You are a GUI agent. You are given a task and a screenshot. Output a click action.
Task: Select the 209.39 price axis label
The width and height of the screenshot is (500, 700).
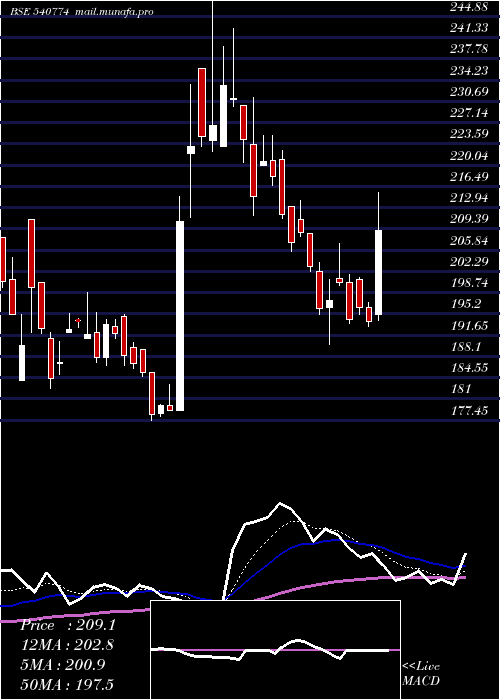pos(468,220)
